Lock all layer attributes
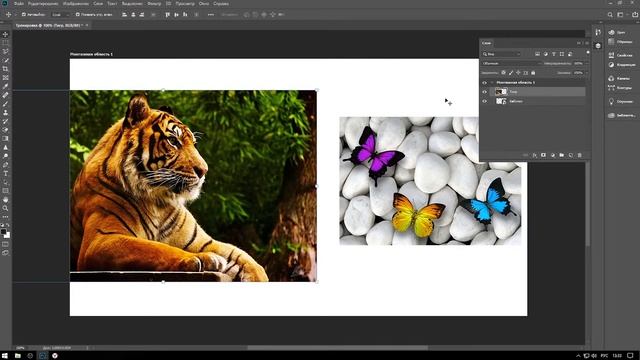The width and height of the screenshot is (640, 360). (x=533, y=73)
